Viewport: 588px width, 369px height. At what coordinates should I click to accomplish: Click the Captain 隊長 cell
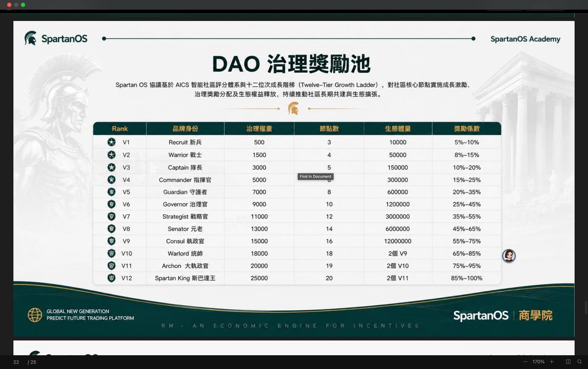[x=185, y=167]
